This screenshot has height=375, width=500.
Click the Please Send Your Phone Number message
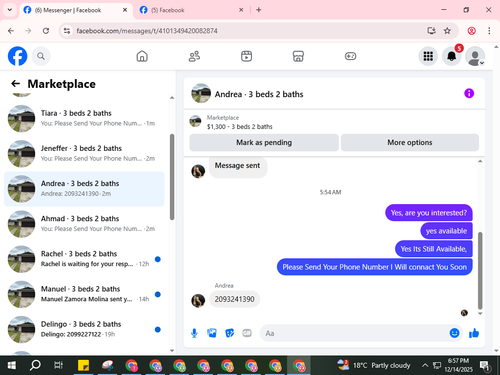click(375, 267)
